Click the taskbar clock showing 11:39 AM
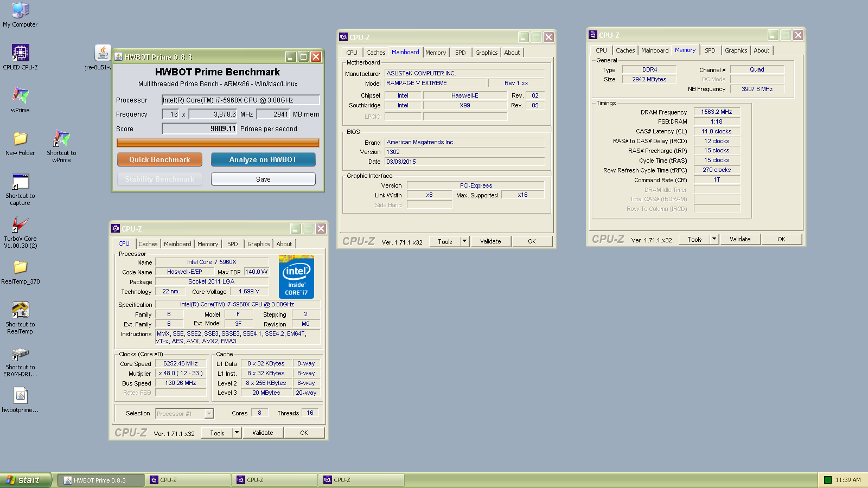This screenshot has width=868, height=488. (848, 480)
